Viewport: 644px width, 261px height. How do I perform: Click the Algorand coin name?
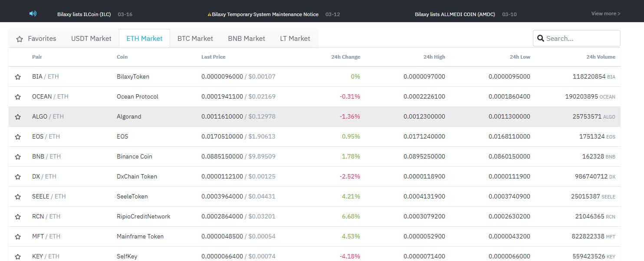(129, 116)
